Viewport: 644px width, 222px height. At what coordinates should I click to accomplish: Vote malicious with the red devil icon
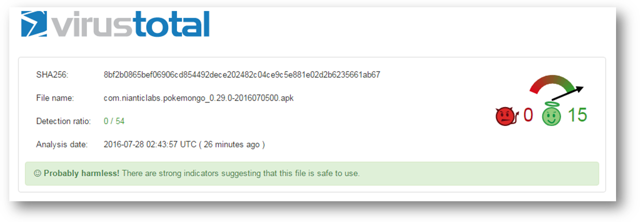[505, 117]
